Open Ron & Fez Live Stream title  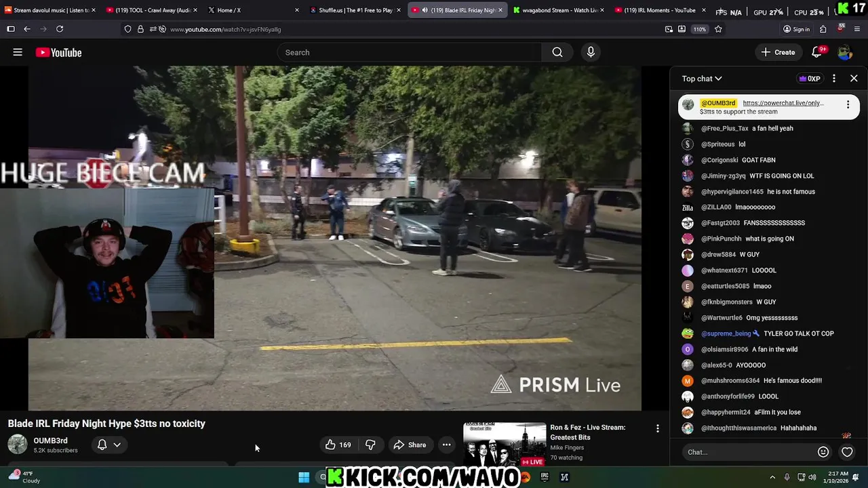click(587, 432)
